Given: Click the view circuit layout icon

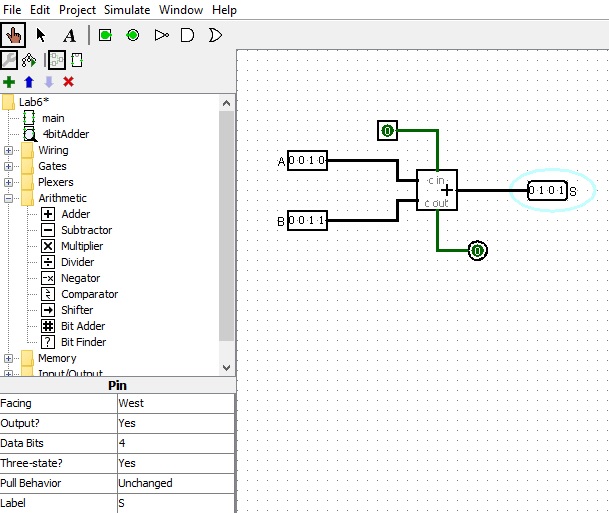Looking at the screenshot, I should tap(57, 60).
